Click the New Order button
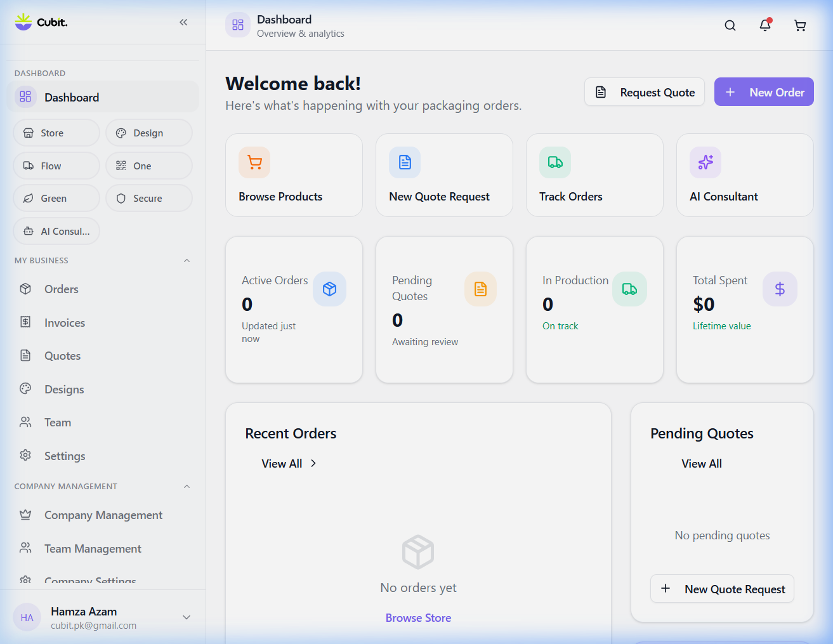833x644 pixels. (764, 92)
